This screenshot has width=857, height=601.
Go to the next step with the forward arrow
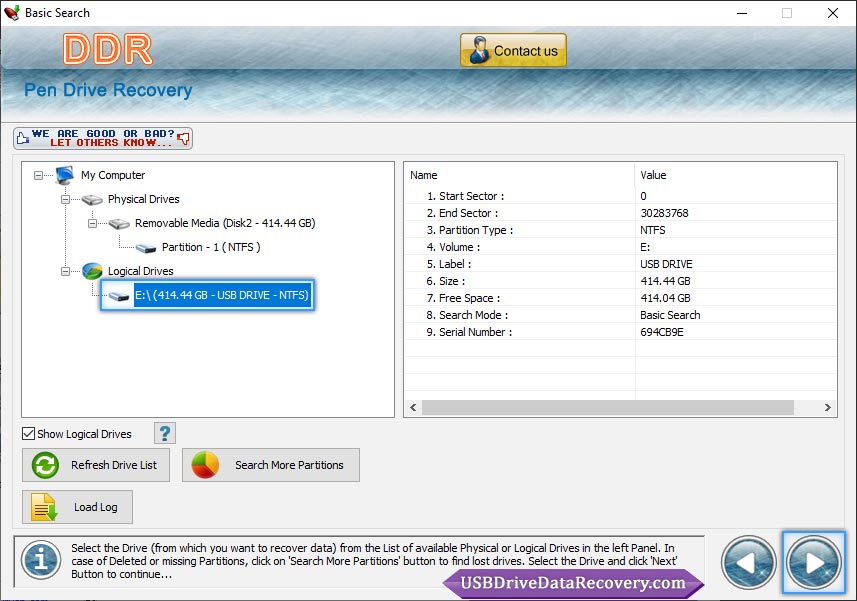pos(814,562)
